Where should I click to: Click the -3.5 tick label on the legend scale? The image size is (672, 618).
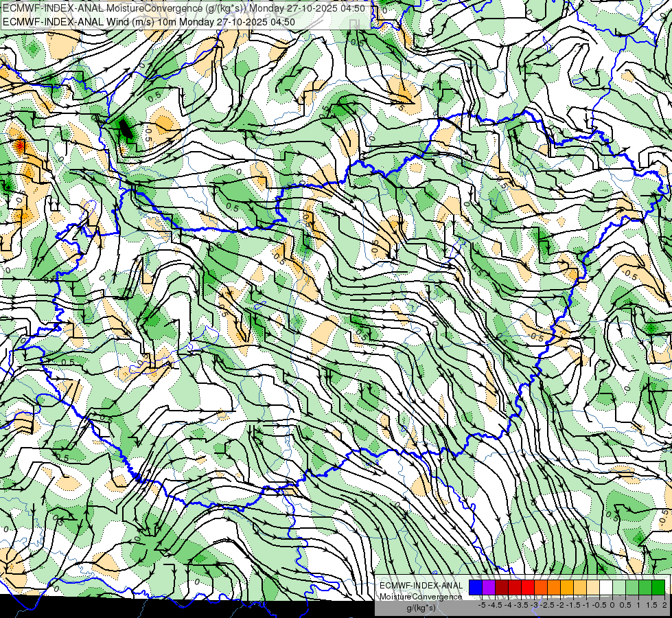pos(521,605)
